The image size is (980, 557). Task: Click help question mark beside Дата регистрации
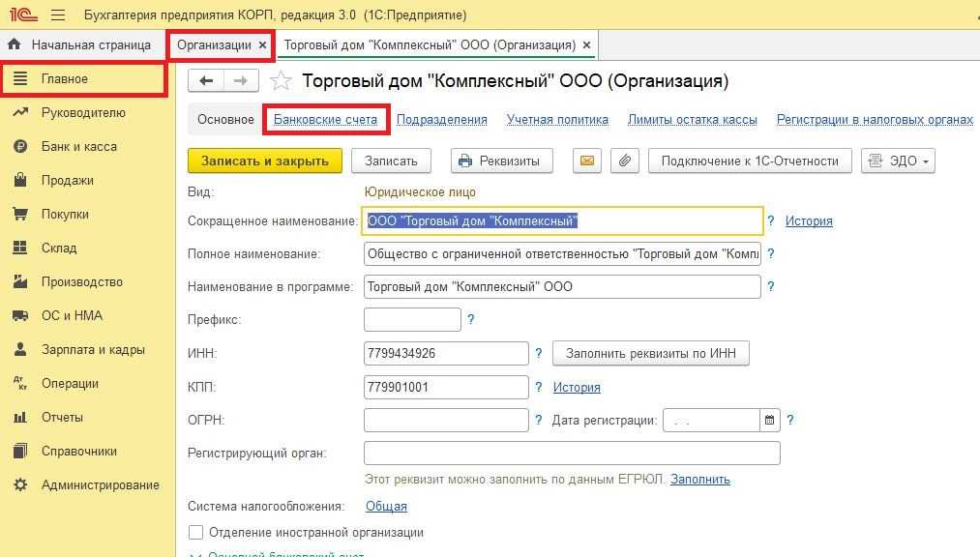tap(790, 421)
